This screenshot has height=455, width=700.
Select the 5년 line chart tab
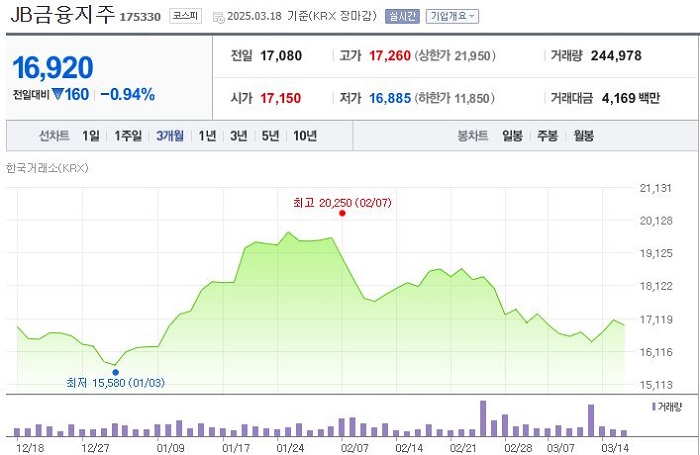point(270,136)
